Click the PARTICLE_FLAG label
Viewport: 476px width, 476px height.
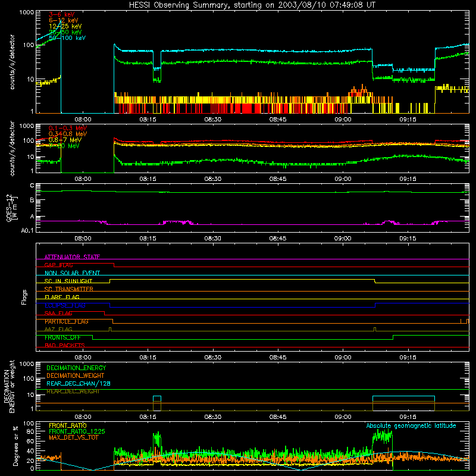coord(67,321)
